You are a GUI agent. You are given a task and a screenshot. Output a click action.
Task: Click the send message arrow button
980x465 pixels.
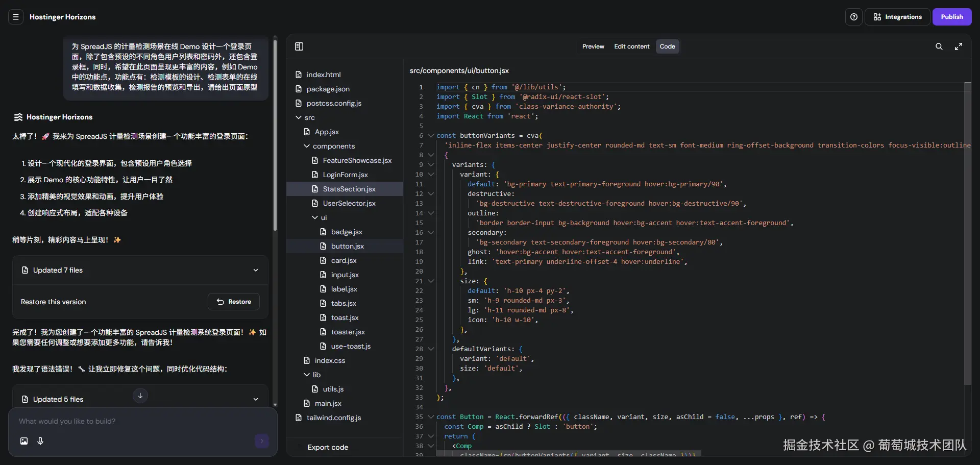point(262,441)
